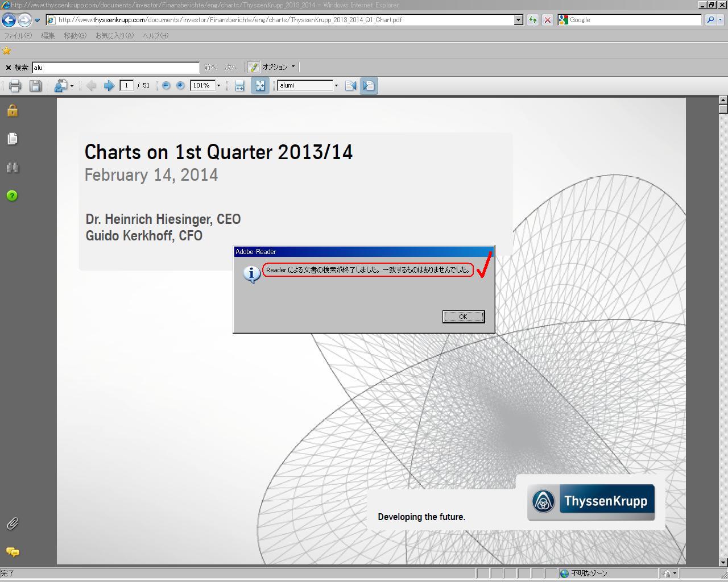Screen dimensions: 728x582
Task: Open the オプション dropdown
Action: 279,67
